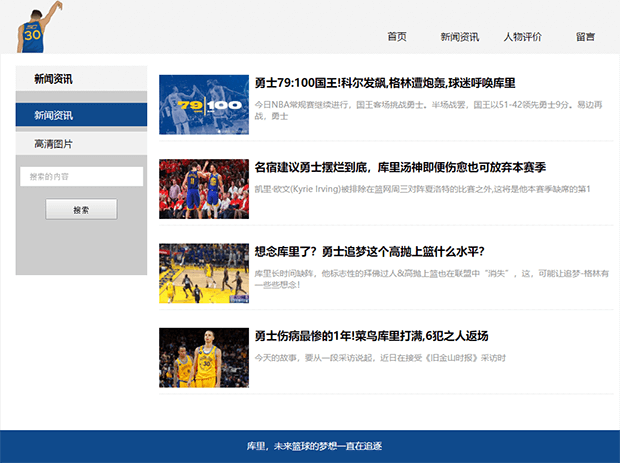The width and height of the screenshot is (620, 463).
Task: Click the 搜索 button
Action: pos(81,209)
